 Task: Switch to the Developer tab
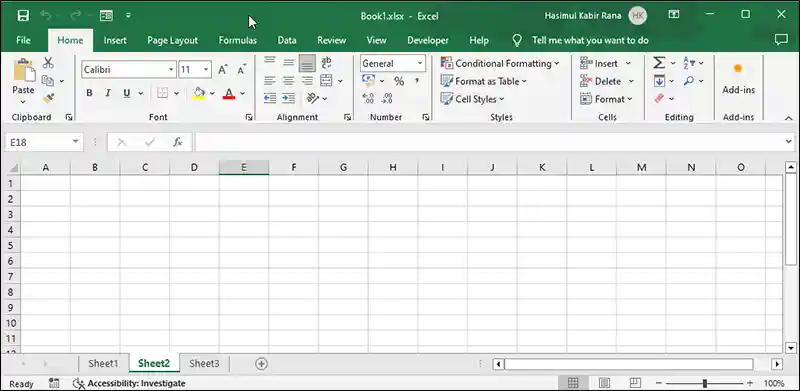428,40
